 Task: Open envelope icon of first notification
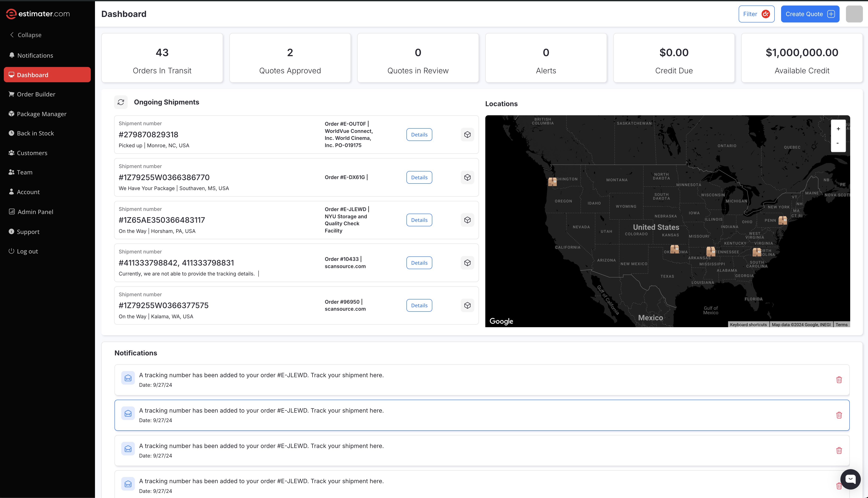[x=128, y=378]
